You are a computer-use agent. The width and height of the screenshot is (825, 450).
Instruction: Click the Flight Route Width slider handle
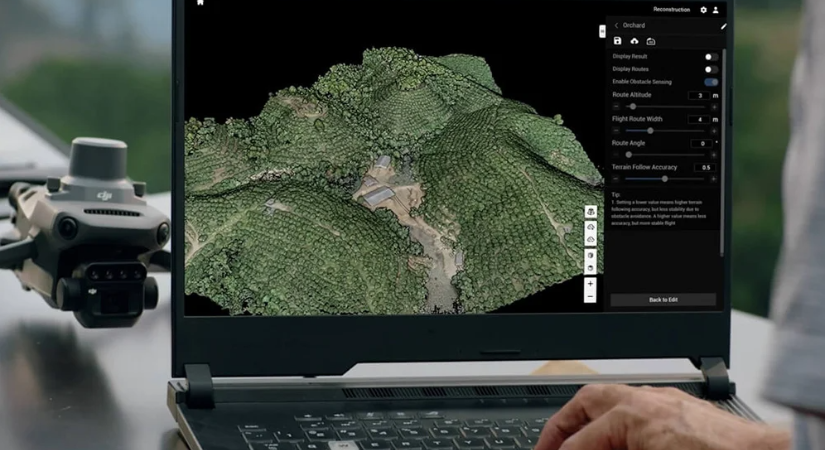(650, 131)
